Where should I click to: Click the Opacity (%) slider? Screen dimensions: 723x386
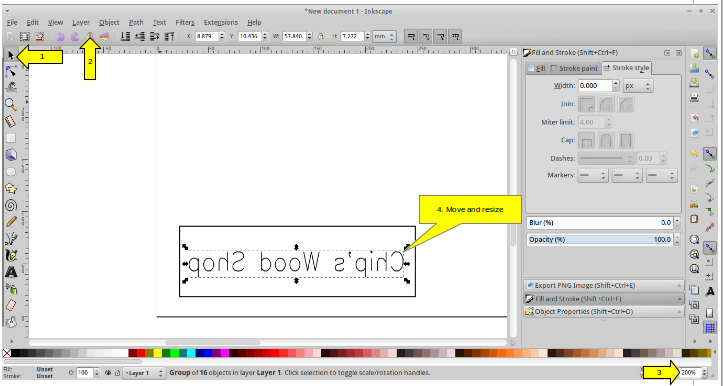point(600,240)
